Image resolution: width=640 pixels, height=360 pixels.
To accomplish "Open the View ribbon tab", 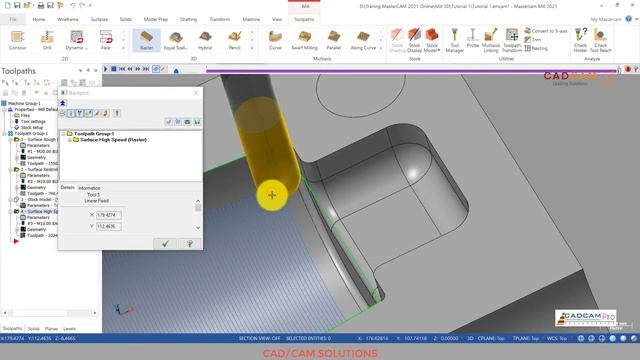I will (277, 19).
